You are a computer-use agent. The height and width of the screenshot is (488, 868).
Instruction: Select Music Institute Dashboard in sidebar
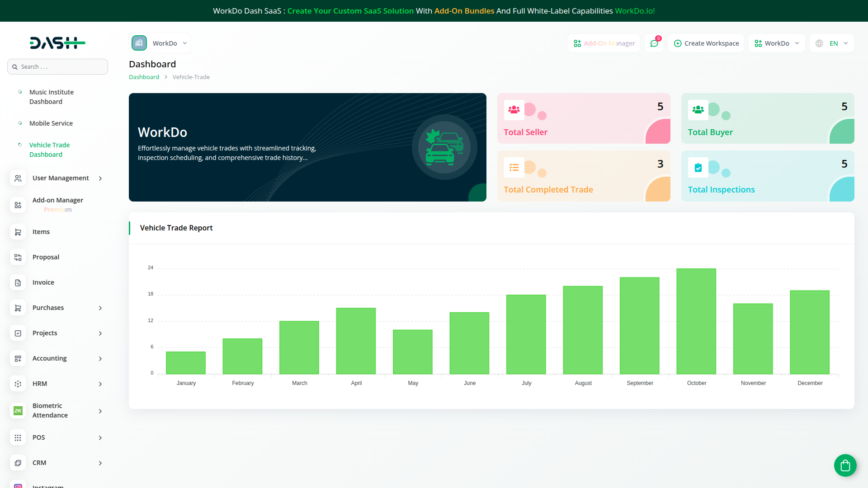[x=51, y=97]
